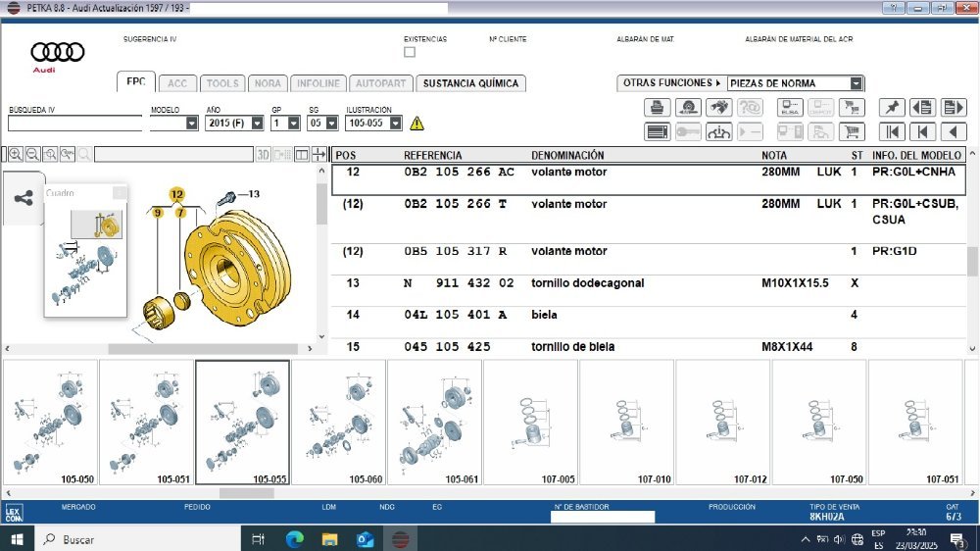Click Windows Start button
The image size is (980, 551).
17,538
